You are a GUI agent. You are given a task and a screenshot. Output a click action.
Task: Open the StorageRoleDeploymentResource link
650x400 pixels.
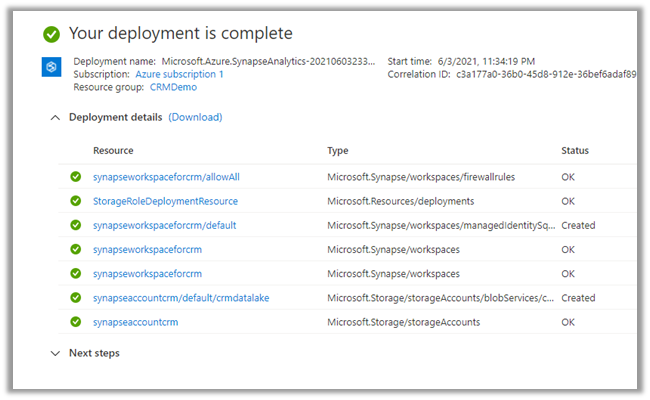[x=165, y=201]
